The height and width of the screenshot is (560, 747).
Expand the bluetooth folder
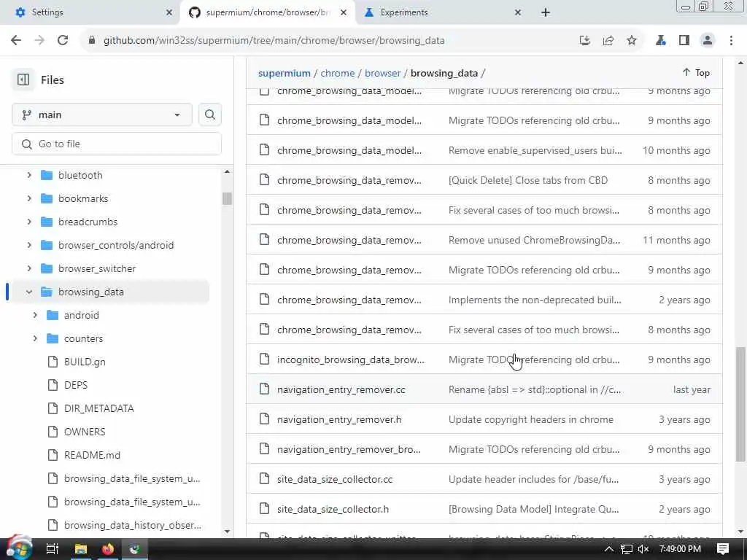29,175
